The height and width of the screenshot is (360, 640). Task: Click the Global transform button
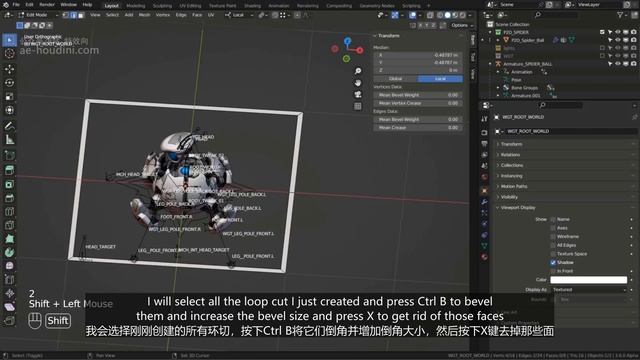coord(396,79)
